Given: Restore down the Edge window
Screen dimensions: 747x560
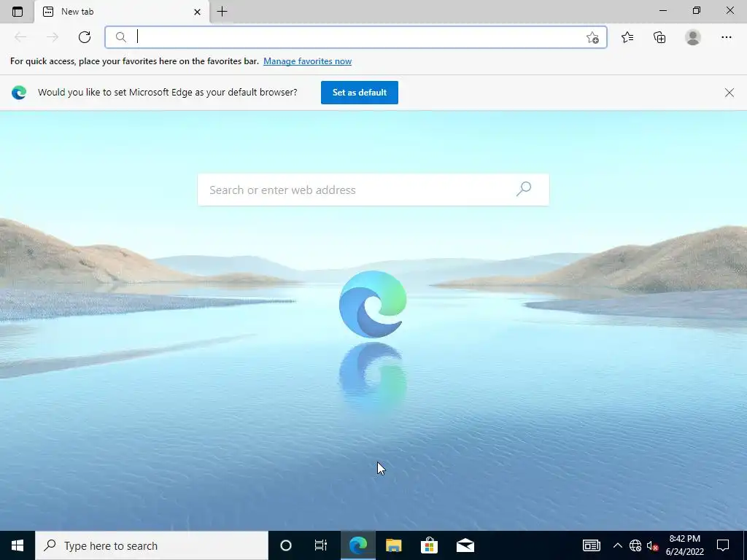Looking at the screenshot, I should point(696,10).
